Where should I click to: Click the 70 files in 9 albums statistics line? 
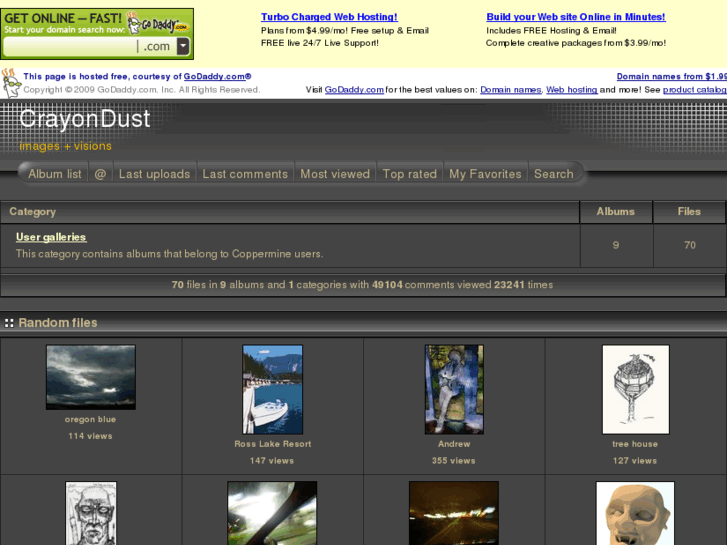(363, 285)
